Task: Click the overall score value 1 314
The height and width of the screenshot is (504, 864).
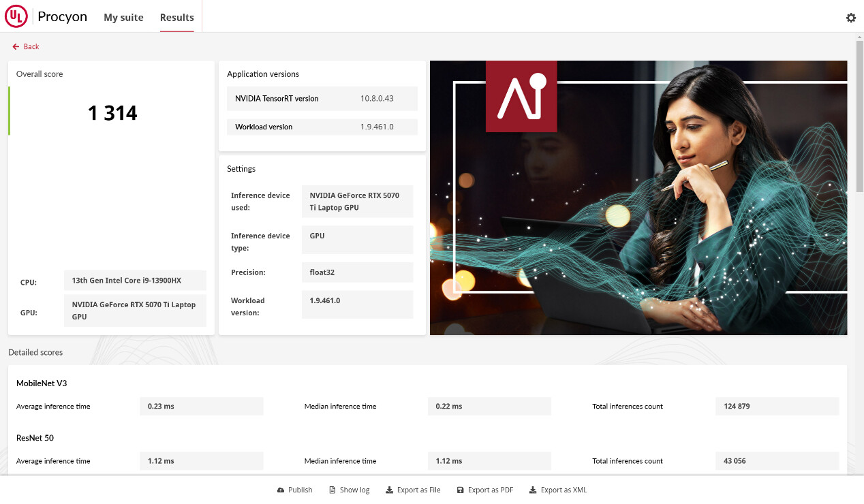Action: [x=112, y=113]
